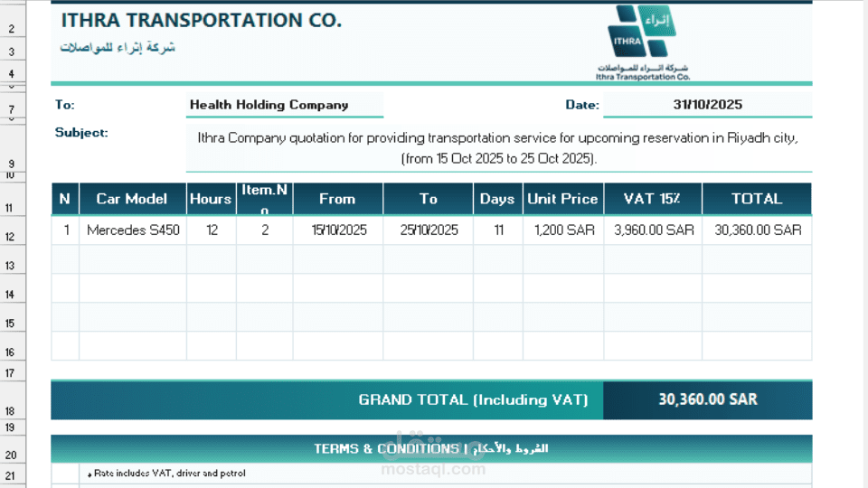
Task: Select row header 15
Action: [12, 317]
